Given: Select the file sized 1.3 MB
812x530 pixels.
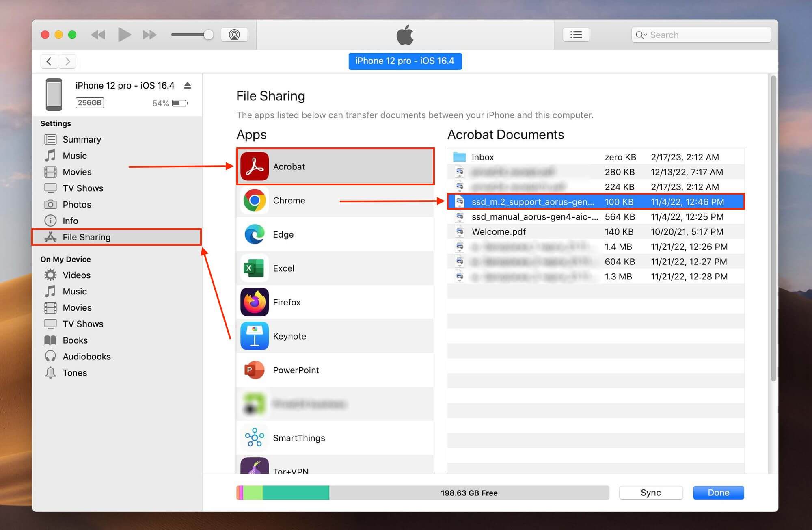Looking at the screenshot, I should click(x=596, y=277).
